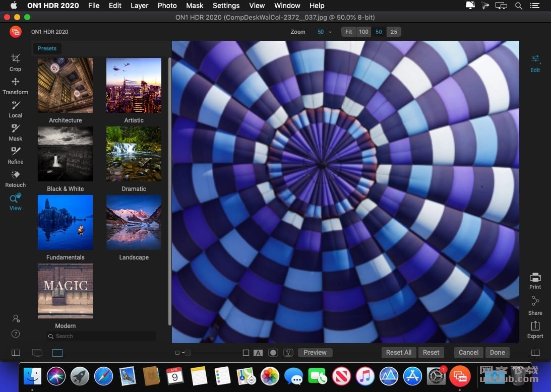551x392 pixels.
Task: Open macOS Spotlight search
Action: point(518,6)
